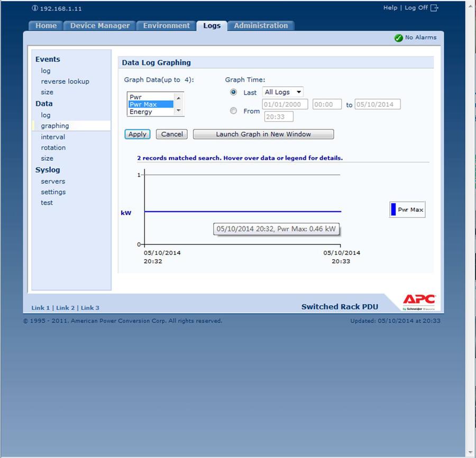Click the APC logo
The image size is (476, 458).
[x=419, y=301]
